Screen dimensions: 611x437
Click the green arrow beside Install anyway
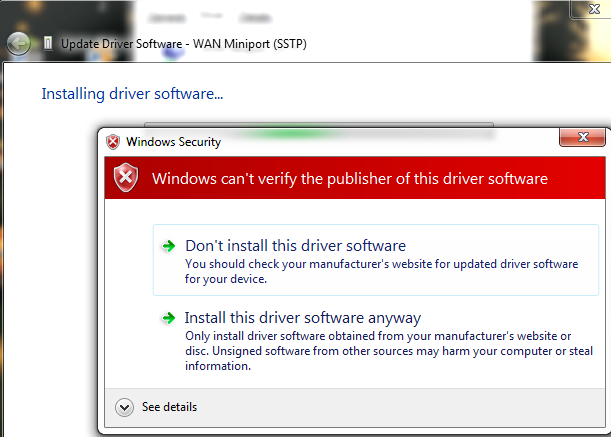pos(169,318)
